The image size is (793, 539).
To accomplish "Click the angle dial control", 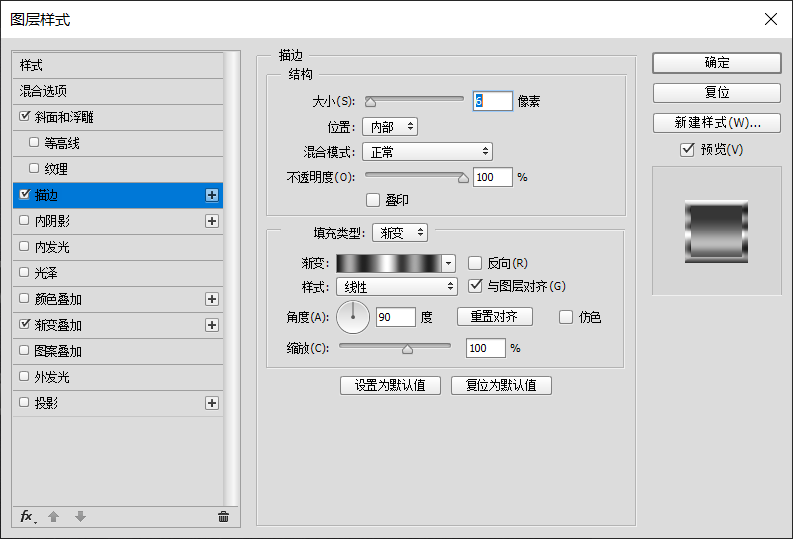I will [353, 317].
